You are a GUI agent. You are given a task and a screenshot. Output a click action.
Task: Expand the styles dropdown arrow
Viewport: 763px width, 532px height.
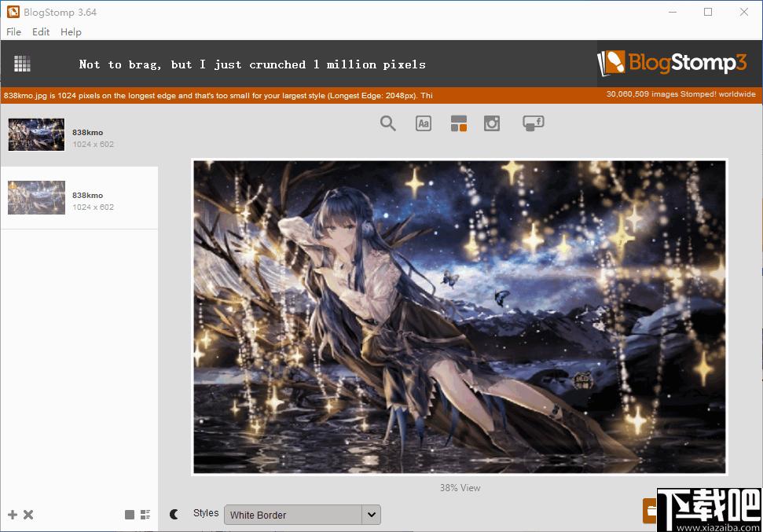tap(371, 515)
